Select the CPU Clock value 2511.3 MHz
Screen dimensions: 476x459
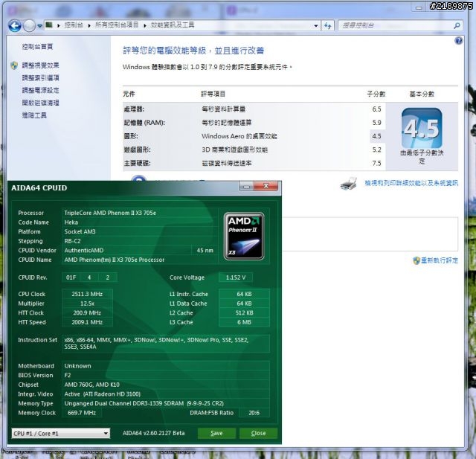[x=87, y=294]
